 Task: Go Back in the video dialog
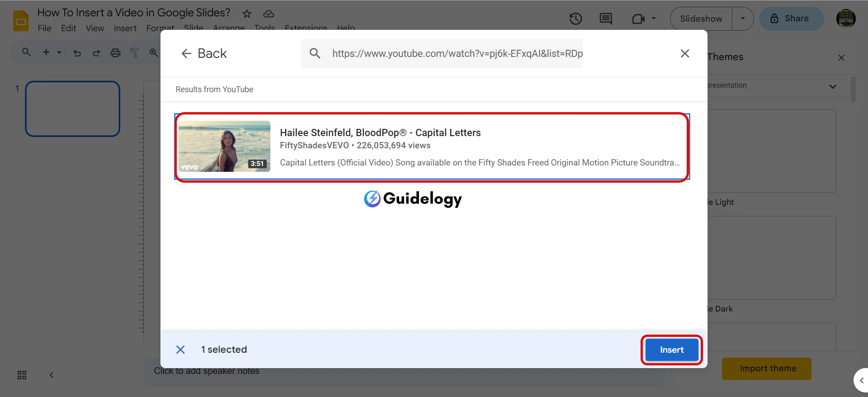tap(204, 53)
